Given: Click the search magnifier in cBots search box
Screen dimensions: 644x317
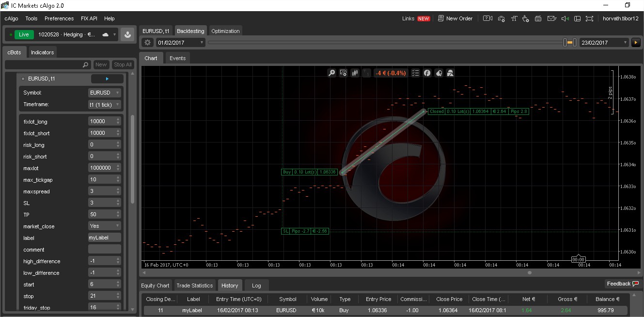Looking at the screenshot, I should (85, 64).
